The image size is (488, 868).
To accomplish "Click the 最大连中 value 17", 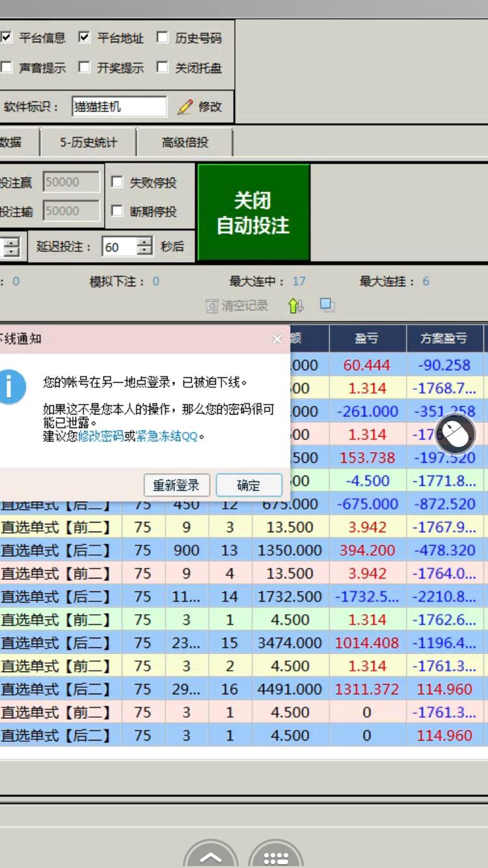I will (299, 282).
